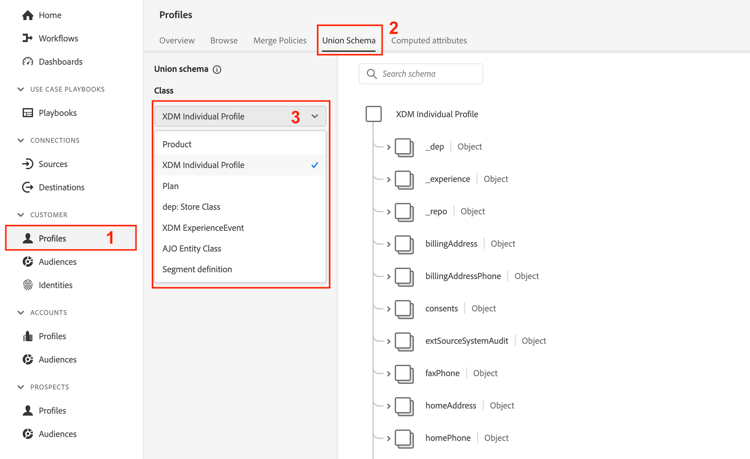Click the Prospects Profiles person icon
Screen dimensions: 750x459
tap(28, 411)
